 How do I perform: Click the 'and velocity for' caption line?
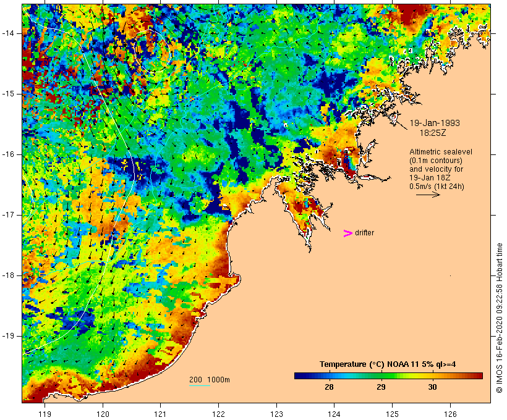[x=436, y=169]
